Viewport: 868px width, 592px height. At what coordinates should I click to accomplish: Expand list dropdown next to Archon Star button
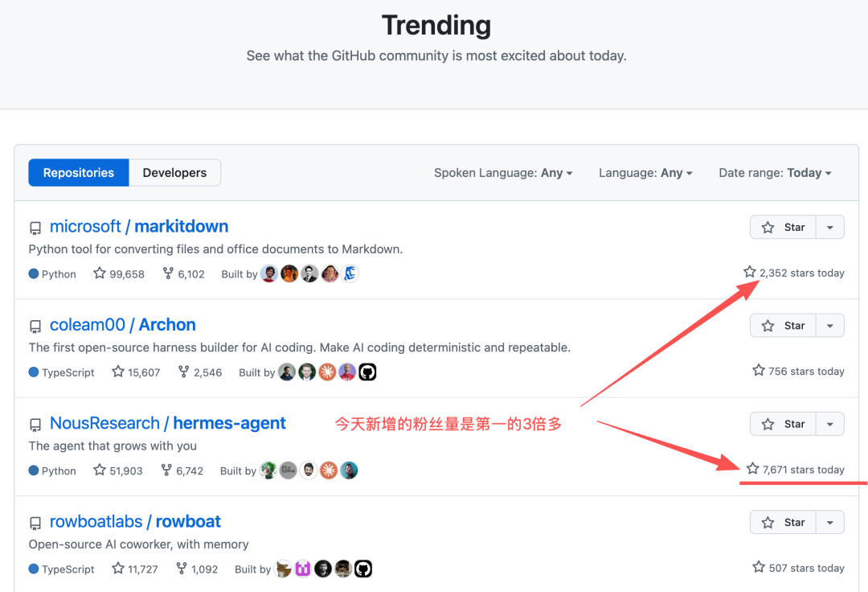pyautogui.click(x=829, y=326)
